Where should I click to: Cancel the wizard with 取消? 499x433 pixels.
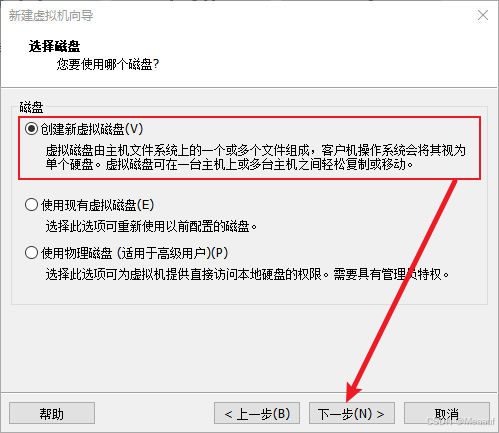click(447, 413)
